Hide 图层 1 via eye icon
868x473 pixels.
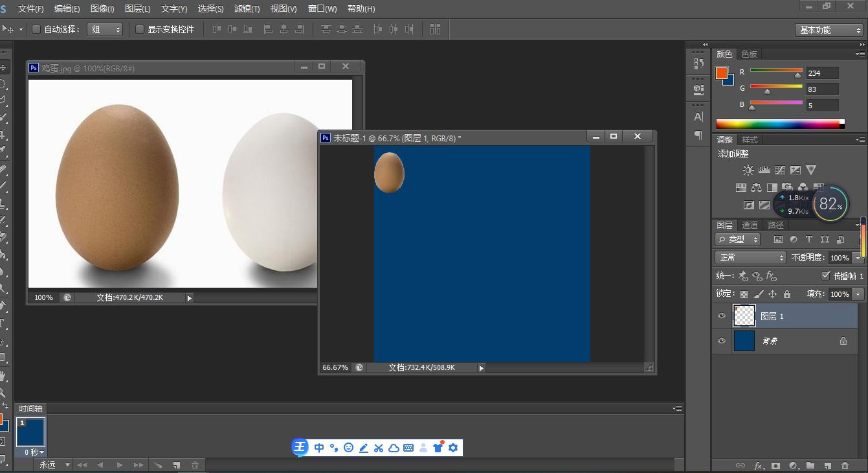(x=722, y=316)
